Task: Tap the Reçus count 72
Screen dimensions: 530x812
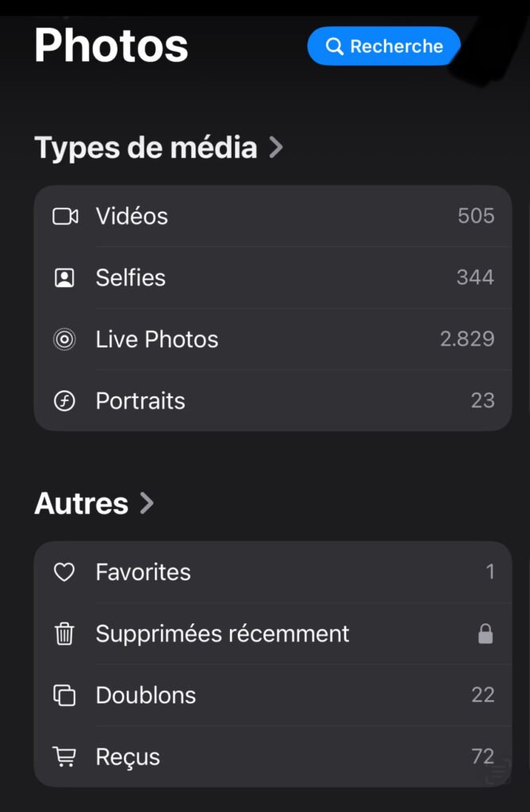Action: (483, 756)
